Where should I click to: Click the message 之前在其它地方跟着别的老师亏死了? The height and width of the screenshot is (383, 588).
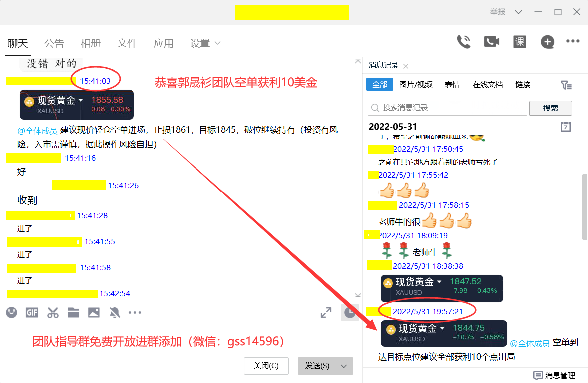[437, 162]
